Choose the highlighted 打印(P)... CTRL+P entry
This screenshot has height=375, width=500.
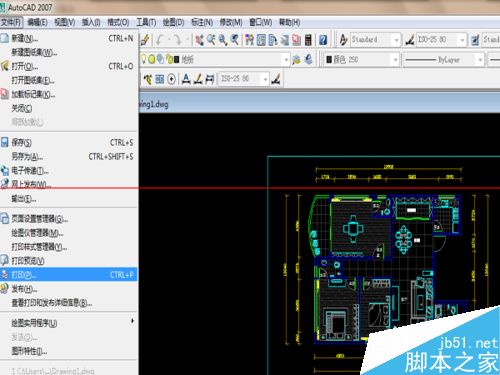click(x=69, y=275)
